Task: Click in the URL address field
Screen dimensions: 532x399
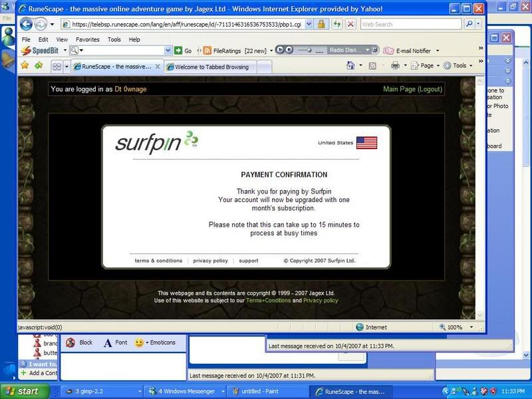Action: [186, 24]
